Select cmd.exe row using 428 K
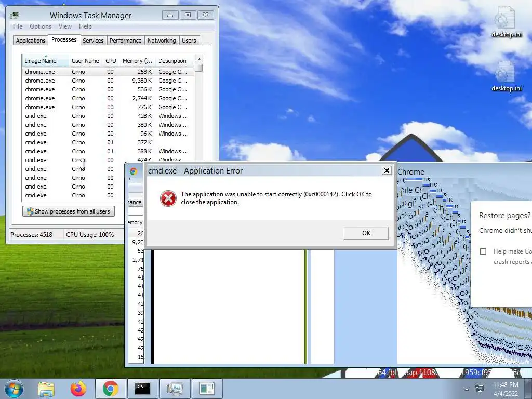This screenshot has width=532, height=399. tap(108, 116)
